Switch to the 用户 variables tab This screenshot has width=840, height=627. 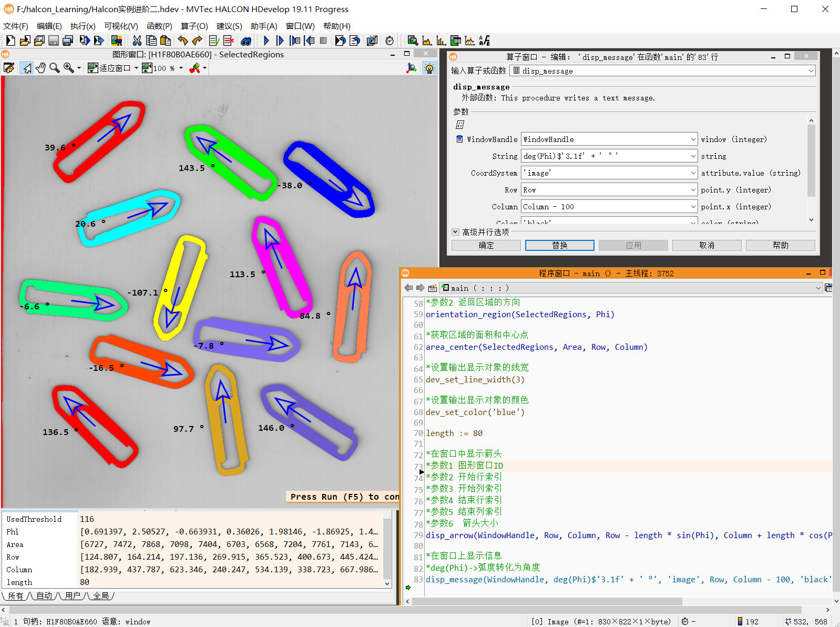tap(73, 595)
